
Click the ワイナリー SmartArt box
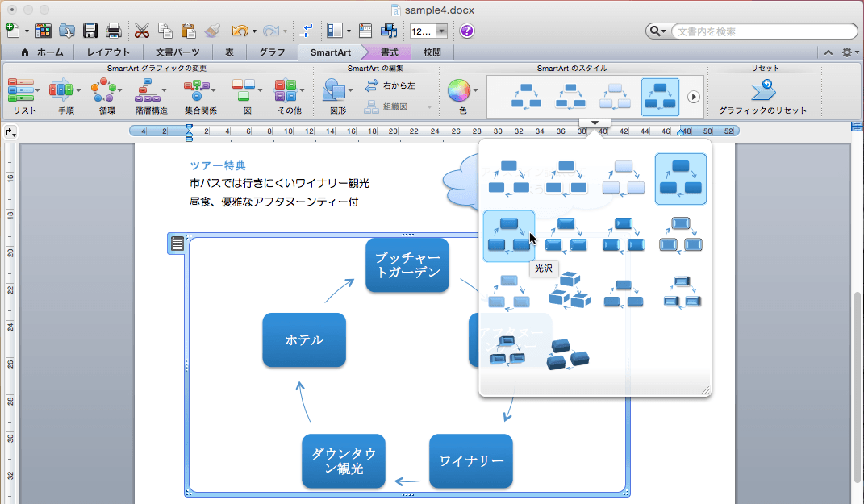[x=471, y=461]
